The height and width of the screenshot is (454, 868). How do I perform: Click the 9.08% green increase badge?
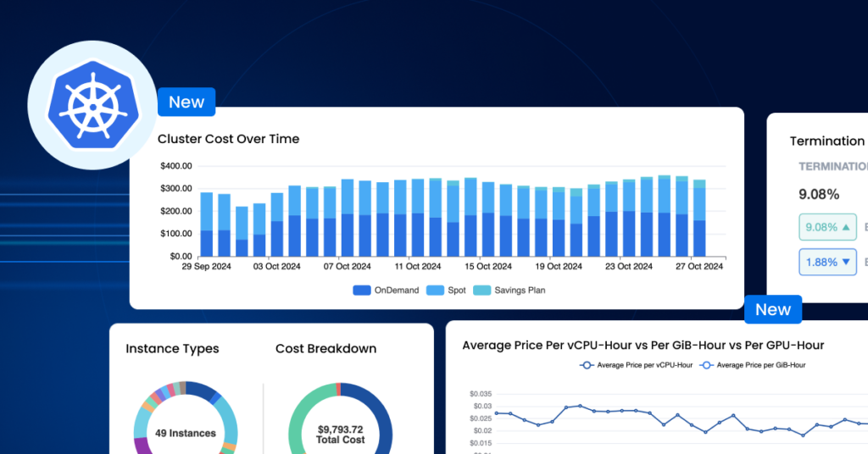pyautogui.click(x=827, y=227)
